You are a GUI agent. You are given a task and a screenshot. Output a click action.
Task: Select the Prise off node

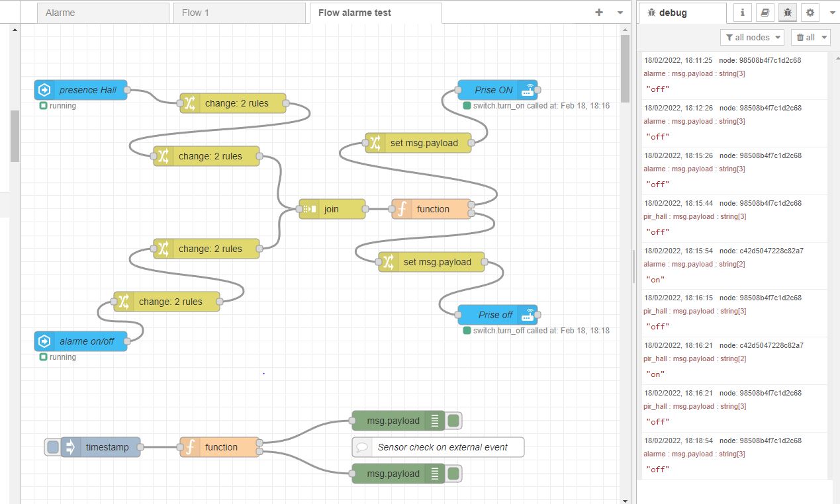498,315
